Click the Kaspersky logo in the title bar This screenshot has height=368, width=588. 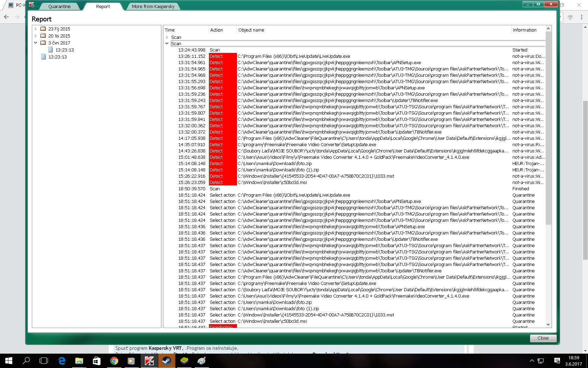click(31, 5)
